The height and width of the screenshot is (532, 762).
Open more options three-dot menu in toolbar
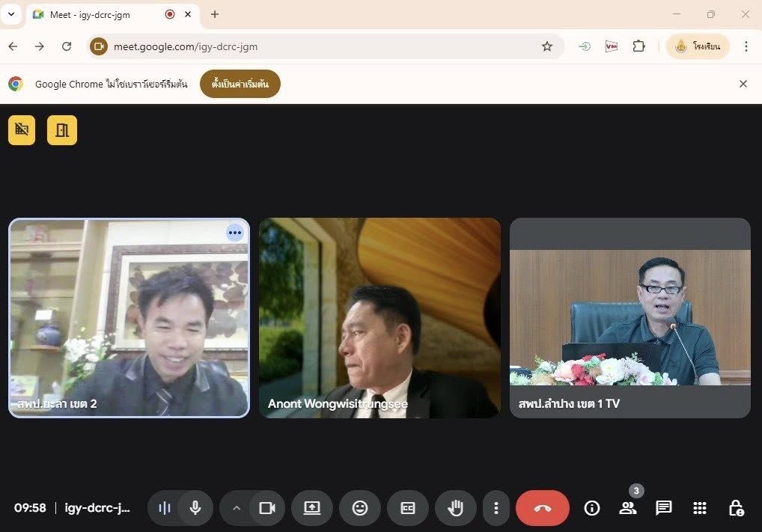(496, 508)
